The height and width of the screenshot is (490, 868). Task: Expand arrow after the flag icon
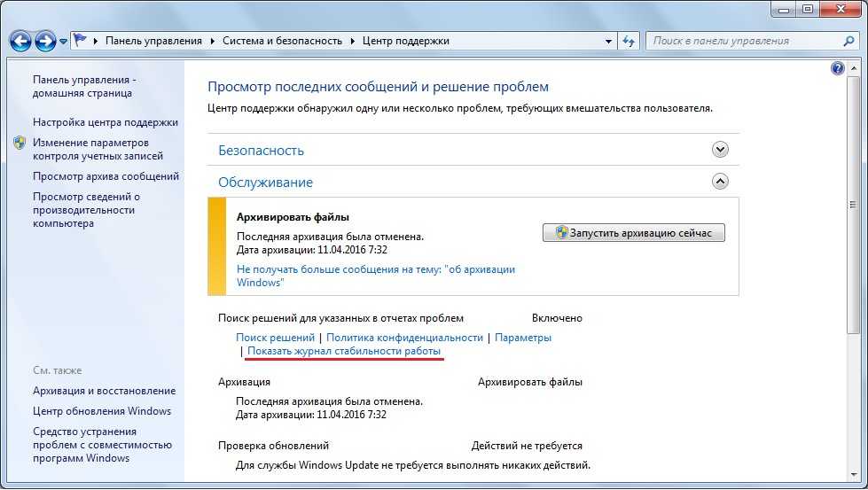[96, 41]
